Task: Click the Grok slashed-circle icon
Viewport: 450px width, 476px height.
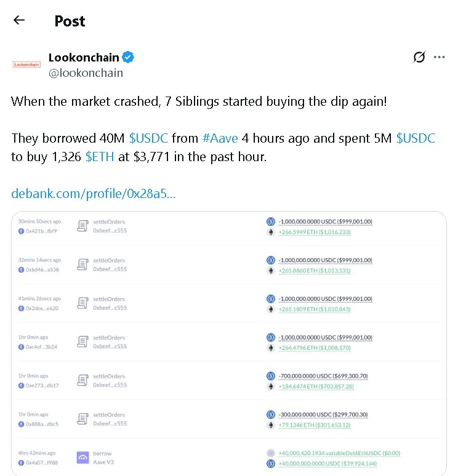Action: click(x=419, y=57)
